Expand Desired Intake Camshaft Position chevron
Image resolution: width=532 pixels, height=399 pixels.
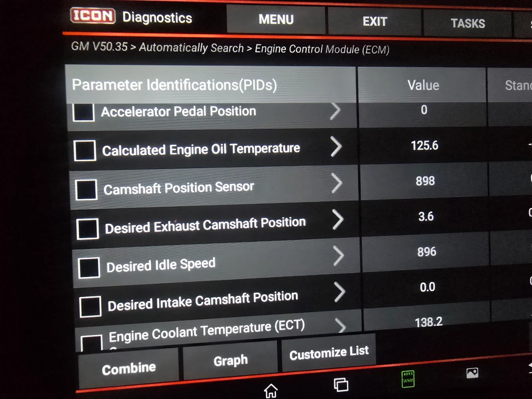[x=340, y=292]
